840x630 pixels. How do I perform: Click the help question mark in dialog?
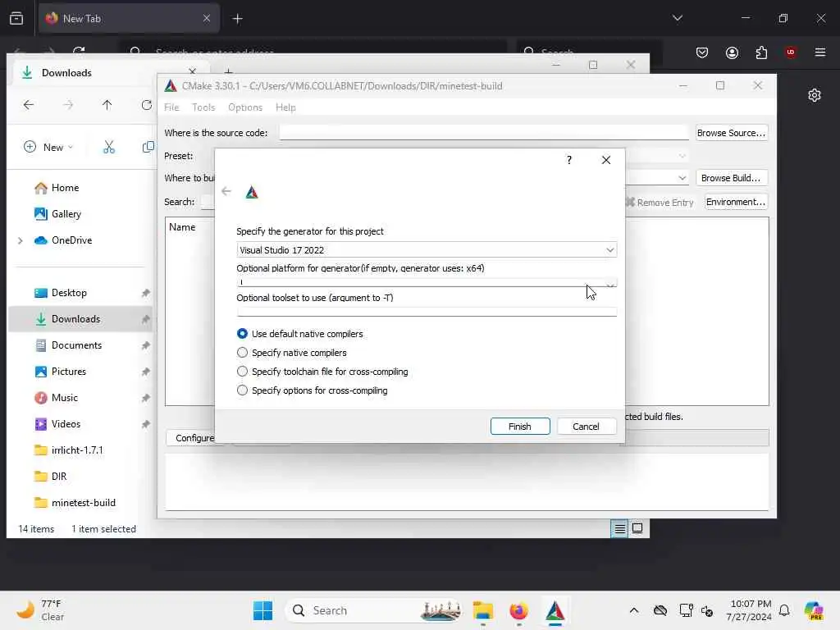click(x=569, y=160)
